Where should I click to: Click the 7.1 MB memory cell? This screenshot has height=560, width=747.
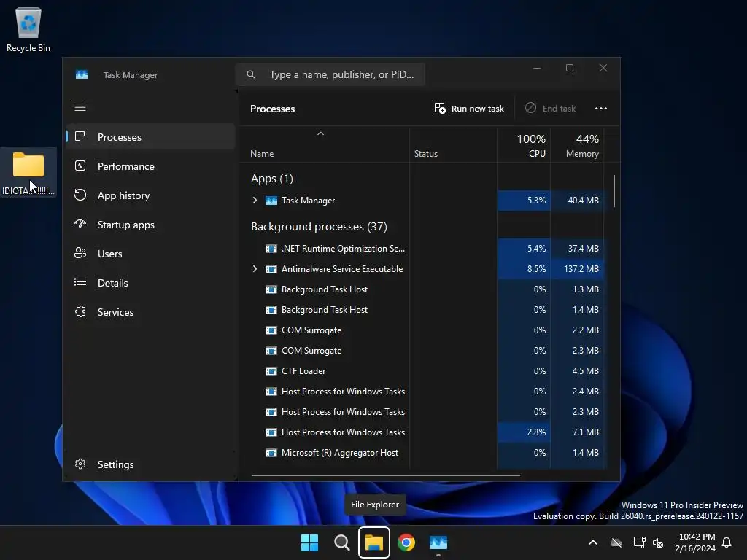(x=577, y=432)
